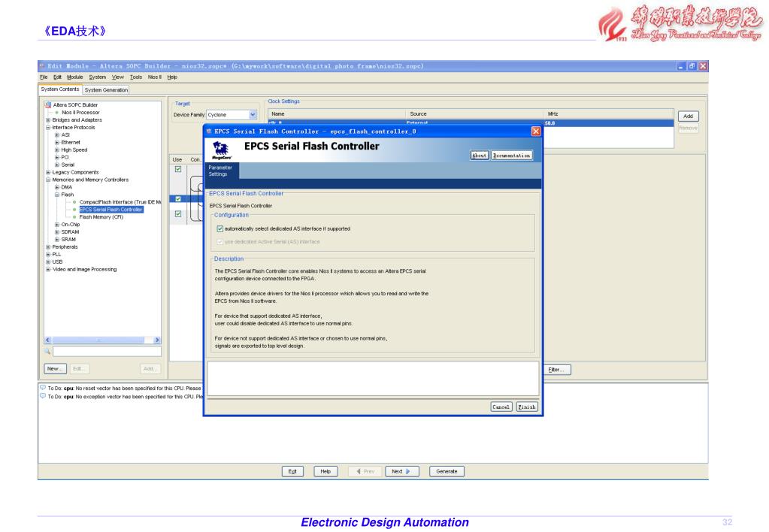Toggle the checkbox on the highlighted module row
The image size is (769, 532).
tap(178, 199)
